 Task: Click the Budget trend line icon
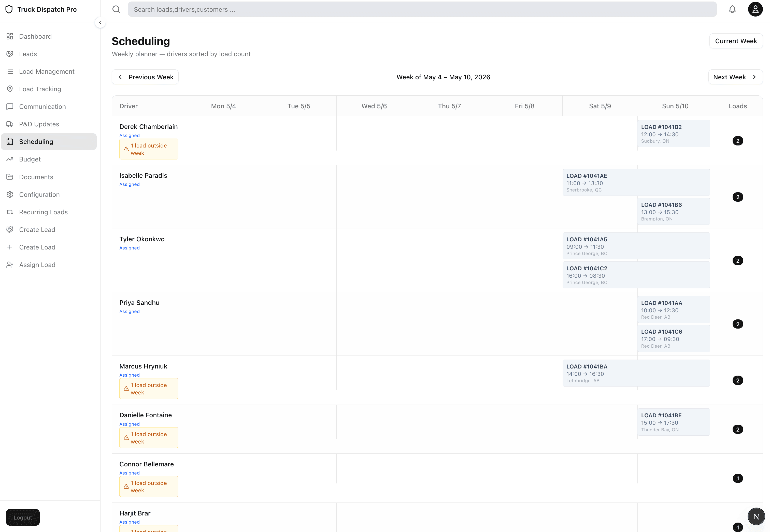pyautogui.click(x=10, y=159)
